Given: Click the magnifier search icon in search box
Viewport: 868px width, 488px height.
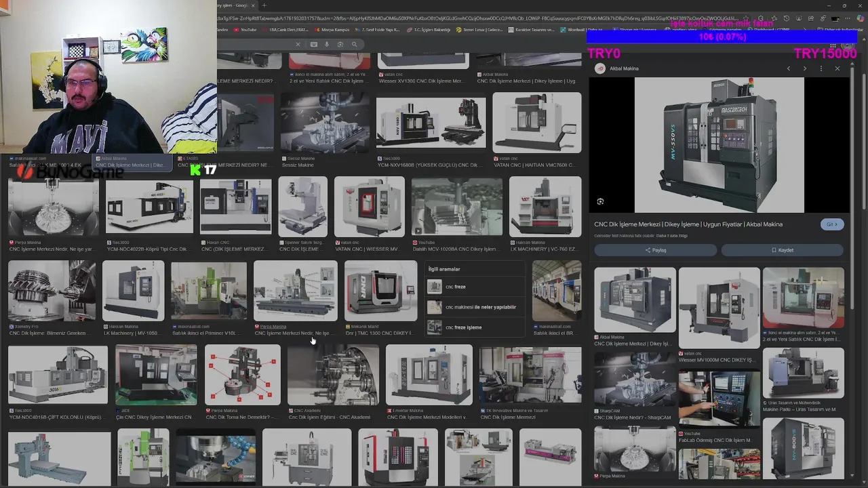Looking at the screenshot, I should (354, 45).
